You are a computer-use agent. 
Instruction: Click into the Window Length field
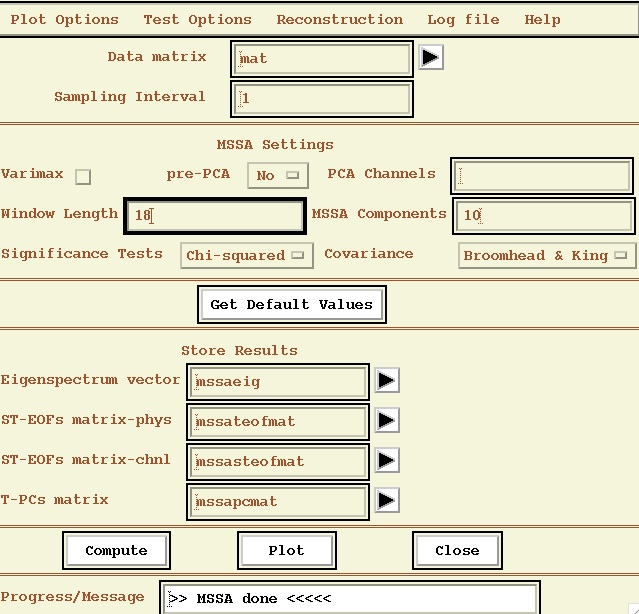215,215
